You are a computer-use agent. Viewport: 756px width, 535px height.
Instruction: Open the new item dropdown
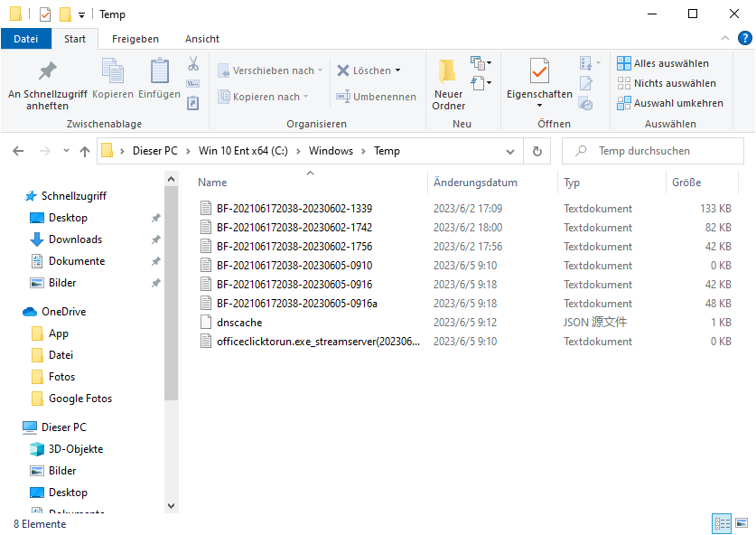coord(481,62)
